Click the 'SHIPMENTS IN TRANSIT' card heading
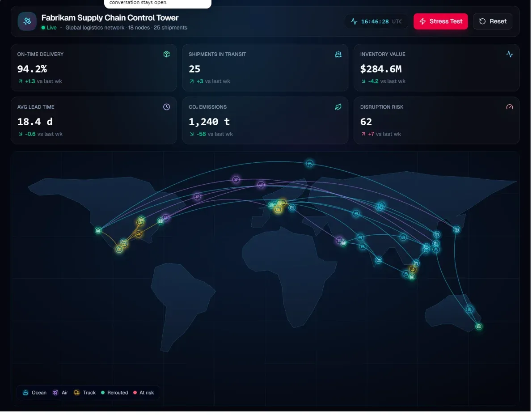The width and height of the screenshot is (532, 415). 217,54
